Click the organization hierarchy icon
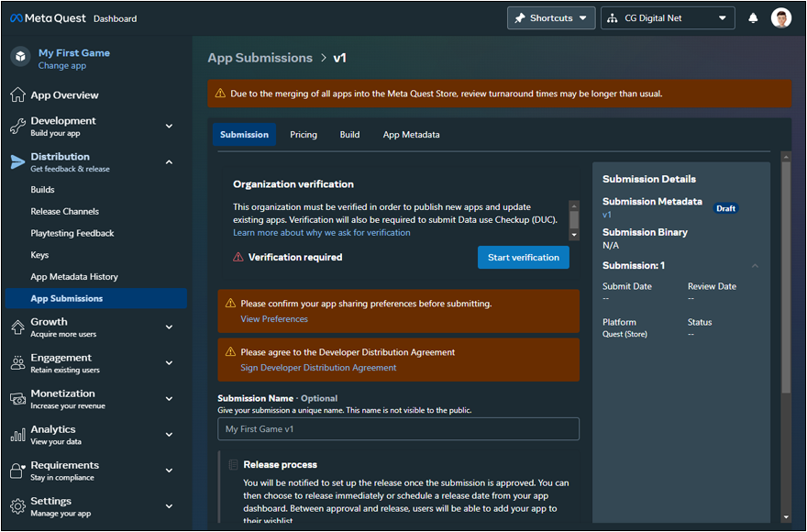 [612, 18]
